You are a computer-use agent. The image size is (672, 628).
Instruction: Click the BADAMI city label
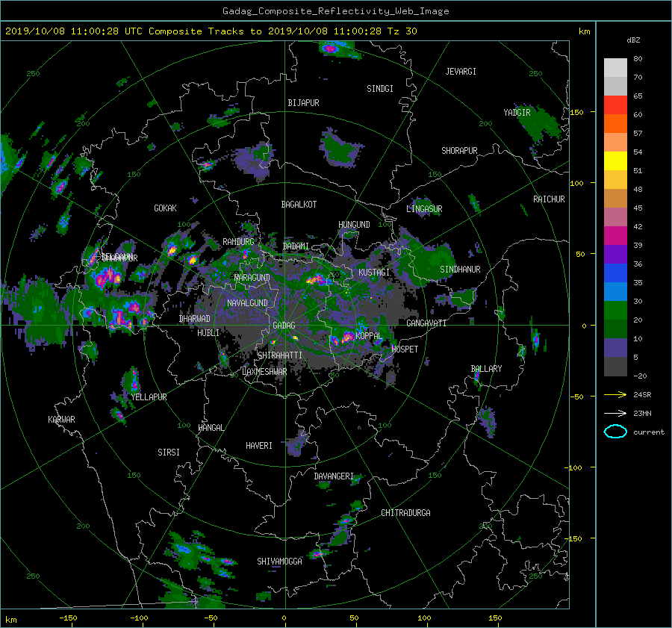(x=296, y=246)
